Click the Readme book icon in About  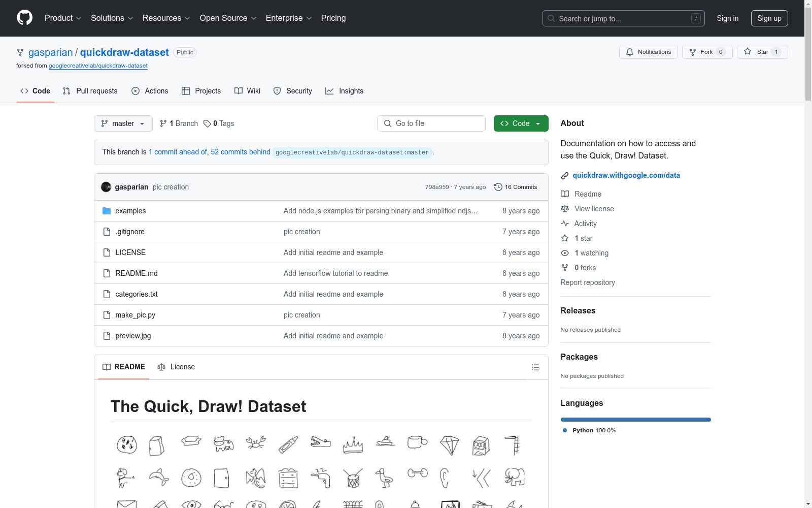565,194
